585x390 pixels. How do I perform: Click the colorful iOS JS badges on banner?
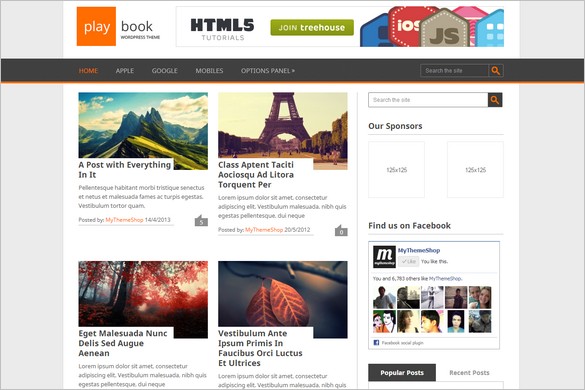tap(432, 26)
